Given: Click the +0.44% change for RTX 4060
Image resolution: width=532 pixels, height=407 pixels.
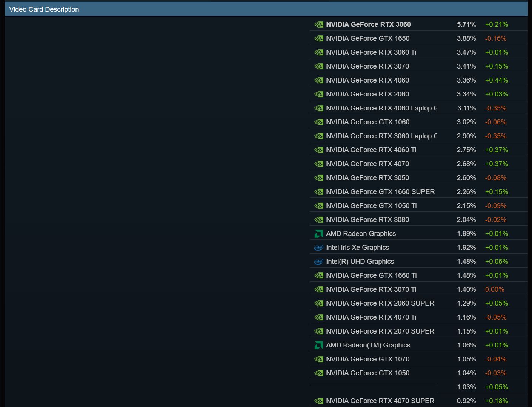Looking at the screenshot, I should [497, 80].
